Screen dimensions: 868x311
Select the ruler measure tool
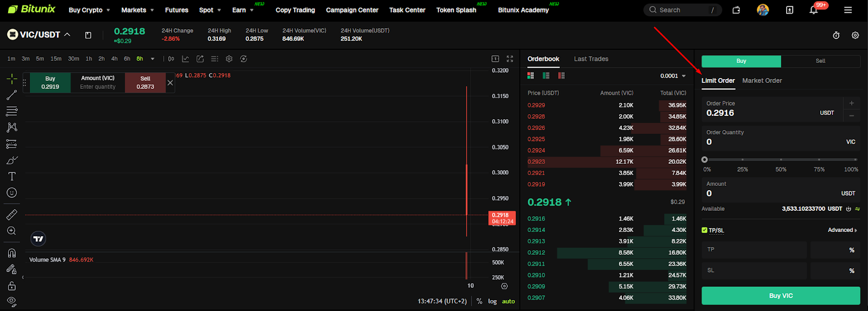point(11,215)
